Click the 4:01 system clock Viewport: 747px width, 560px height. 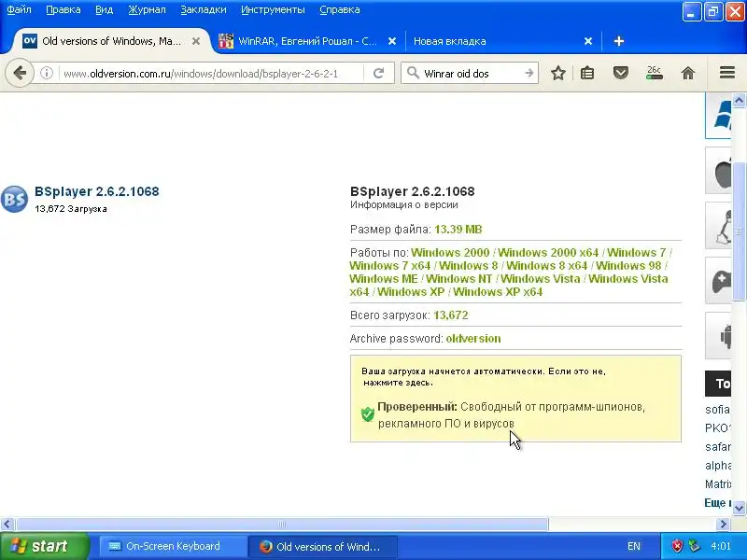pyautogui.click(x=721, y=546)
